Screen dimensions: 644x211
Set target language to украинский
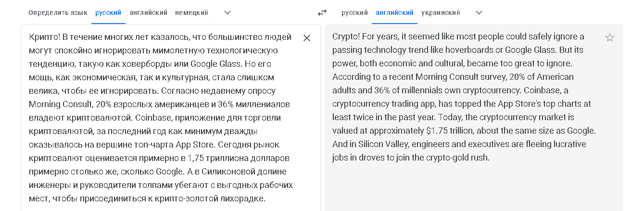[441, 12]
